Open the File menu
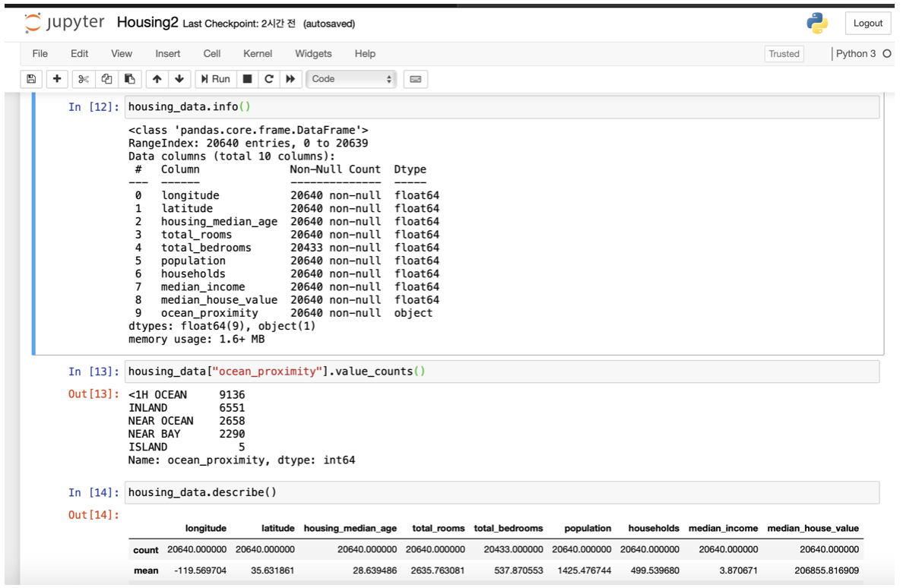The height and width of the screenshot is (588, 903). coord(40,53)
